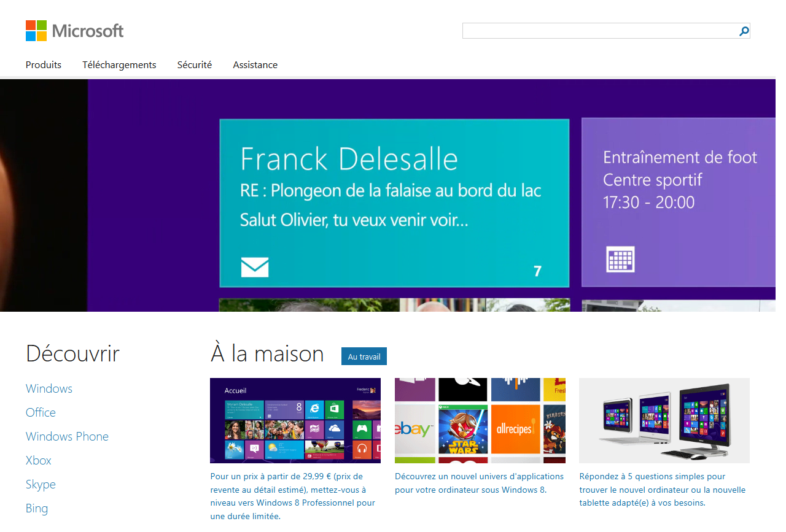Viewport: 786px width, 532px height.
Task: Open the Windows link under Découvrir
Action: pyautogui.click(x=49, y=388)
